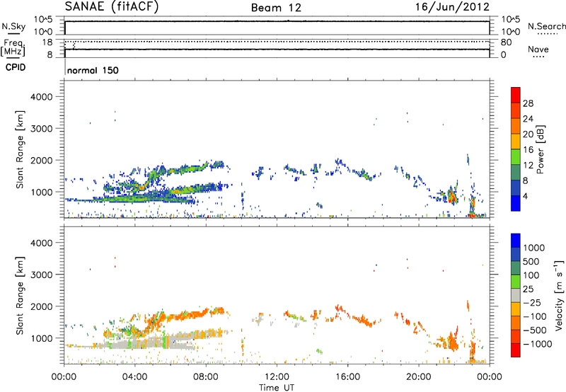Screen dimensions: 566x392
Task: Click the date 16/Jun/2012
Action: 452,7
